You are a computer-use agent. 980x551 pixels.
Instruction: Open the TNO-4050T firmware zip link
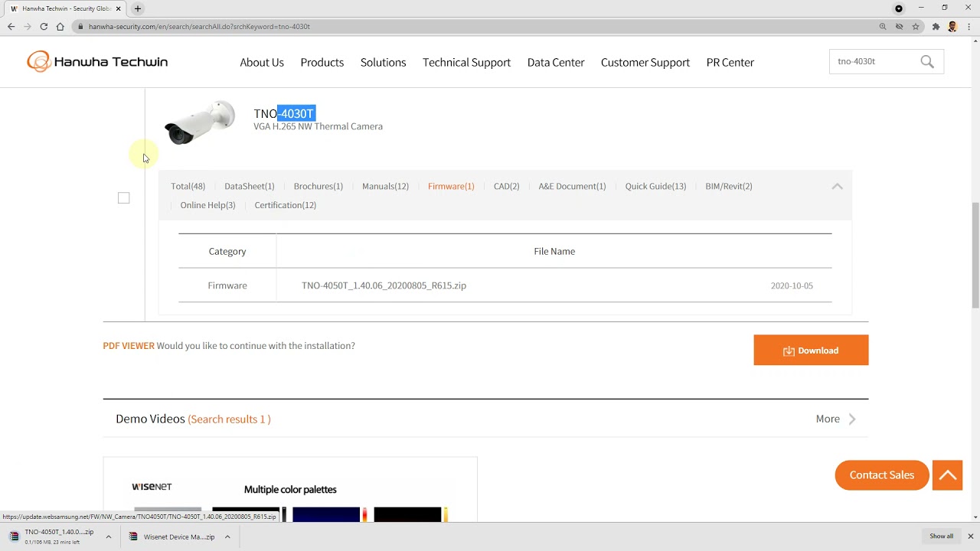(x=384, y=285)
